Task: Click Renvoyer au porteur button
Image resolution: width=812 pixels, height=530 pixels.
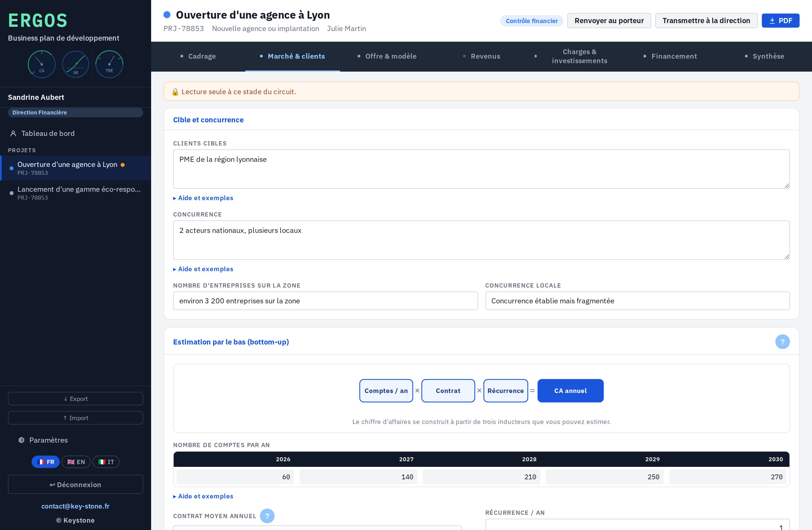Action: pyautogui.click(x=609, y=21)
